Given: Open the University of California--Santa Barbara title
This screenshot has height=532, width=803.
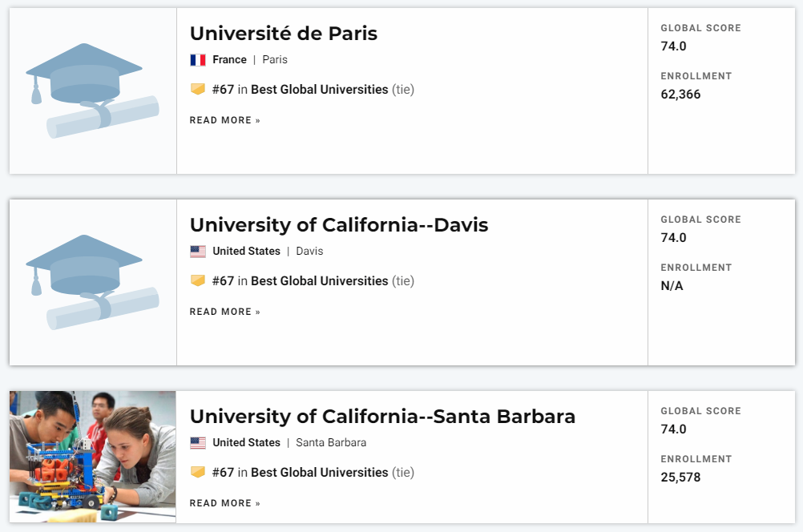Looking at the screenshot, I should 382,417.
